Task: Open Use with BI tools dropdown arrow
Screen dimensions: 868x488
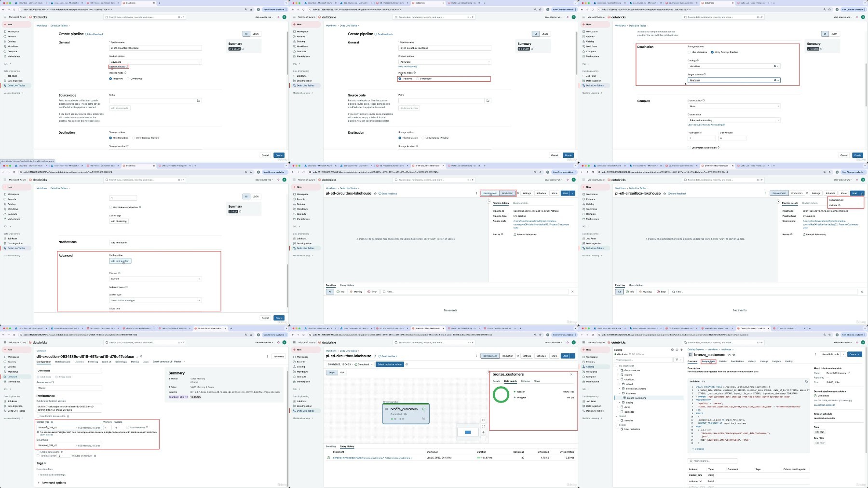Action: pos(843,354)
